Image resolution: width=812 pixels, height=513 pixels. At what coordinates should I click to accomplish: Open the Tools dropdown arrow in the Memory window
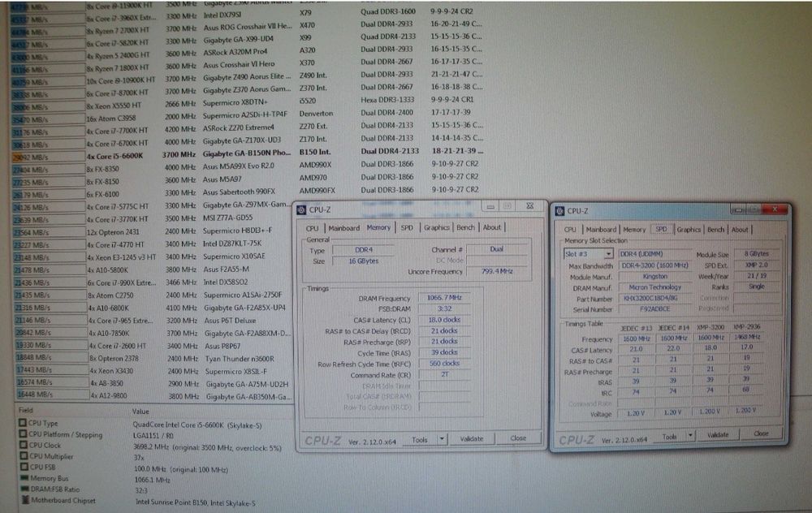click(x=442, y=439)
